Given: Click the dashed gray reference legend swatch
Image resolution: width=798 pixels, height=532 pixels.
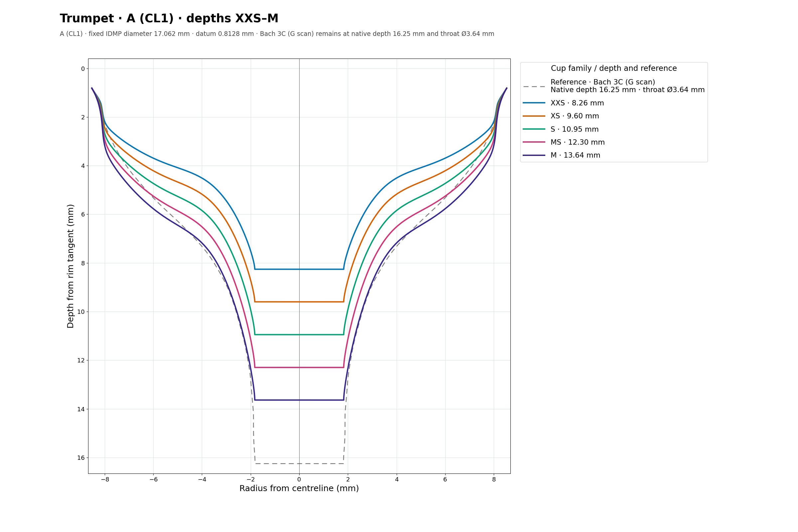Looking at the screenshot, I should point(534,86).
